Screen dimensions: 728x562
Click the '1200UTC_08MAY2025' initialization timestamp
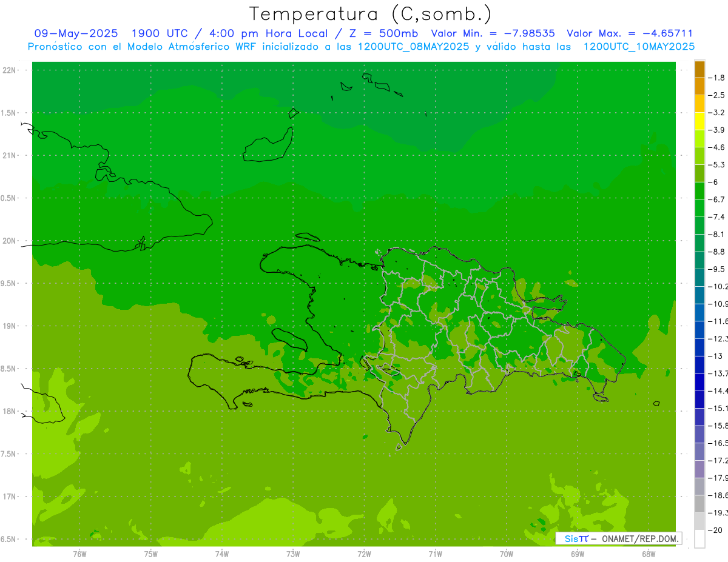pyautogui.click(x=413, y=47)
